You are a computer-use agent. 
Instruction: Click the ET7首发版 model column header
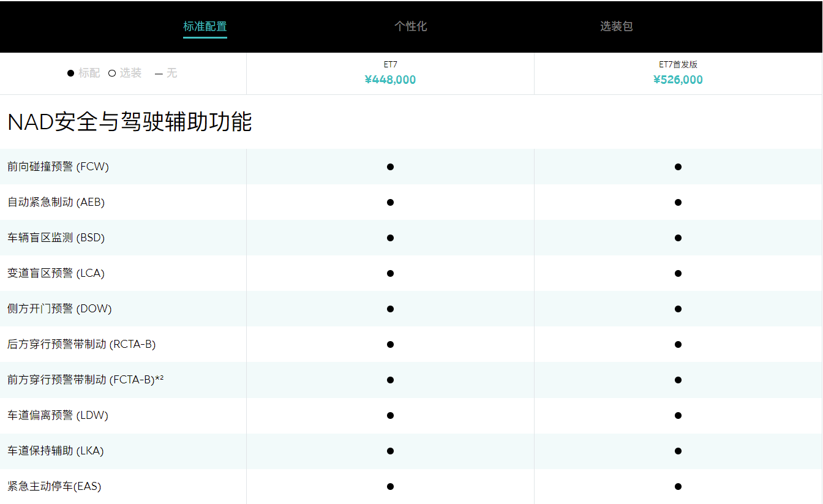click(678, 64)
